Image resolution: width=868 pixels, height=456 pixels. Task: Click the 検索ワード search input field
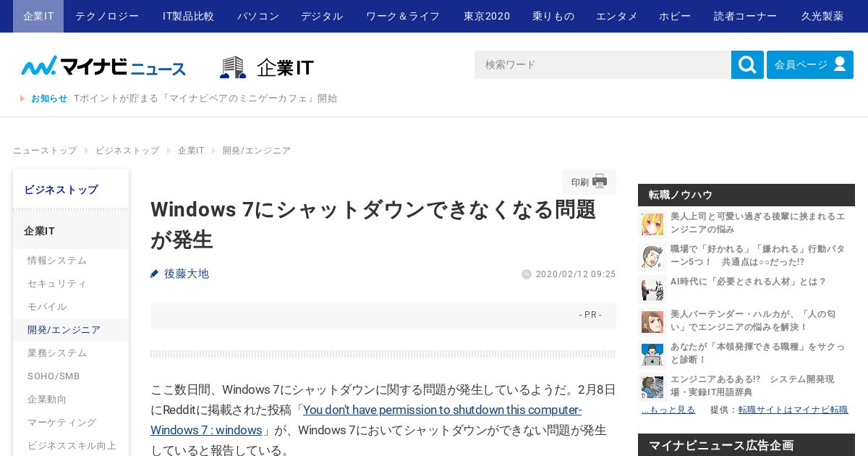(x=603, y=64)
